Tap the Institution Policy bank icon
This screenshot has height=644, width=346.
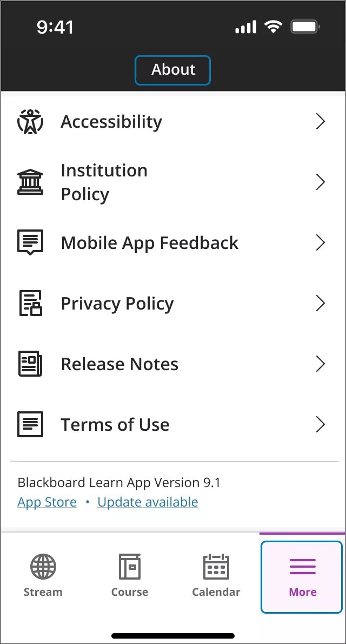[x=30, y=182]
